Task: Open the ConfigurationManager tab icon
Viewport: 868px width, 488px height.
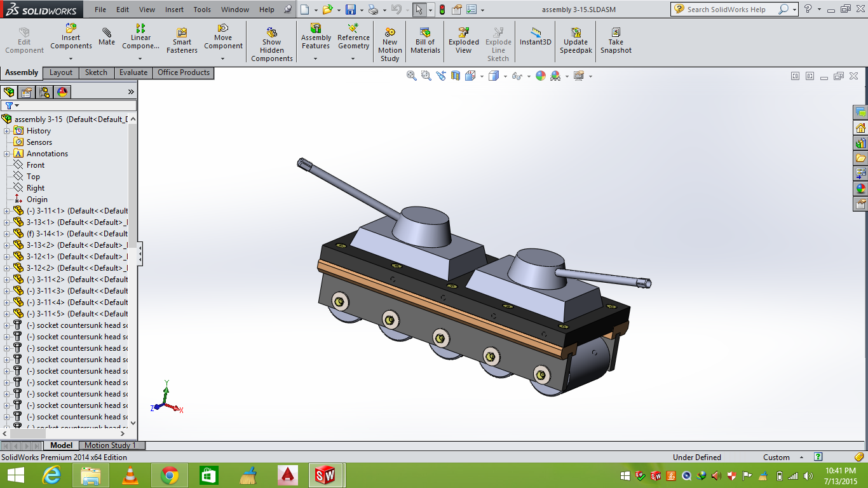Action: [44, 92]
